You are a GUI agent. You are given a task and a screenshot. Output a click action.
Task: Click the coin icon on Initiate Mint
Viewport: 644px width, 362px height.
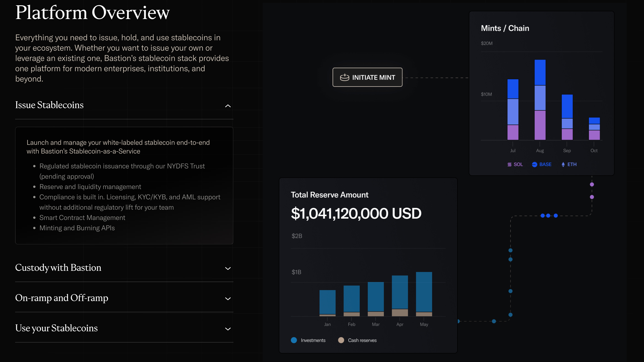344,77
